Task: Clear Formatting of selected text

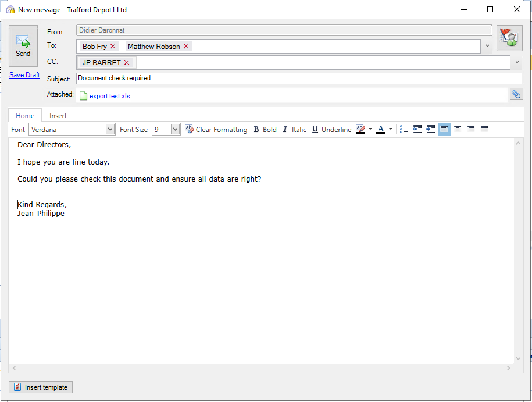Action: coord(216,129)
